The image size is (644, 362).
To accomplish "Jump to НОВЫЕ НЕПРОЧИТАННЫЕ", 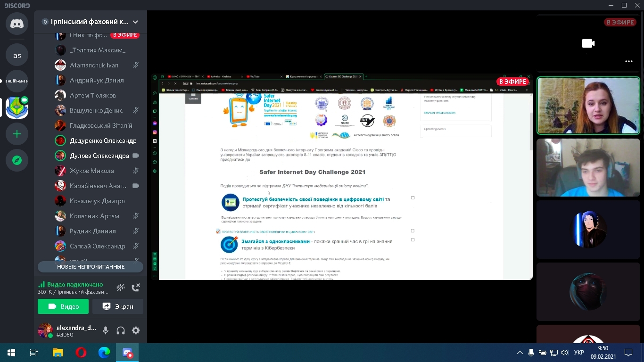I will (x=91, y=267).
